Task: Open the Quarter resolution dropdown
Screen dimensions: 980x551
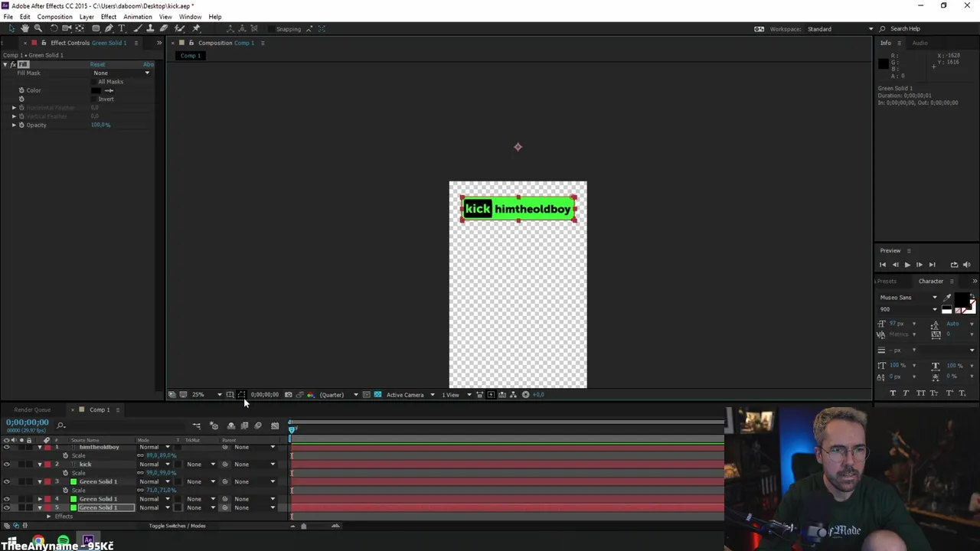Action: 338,395
